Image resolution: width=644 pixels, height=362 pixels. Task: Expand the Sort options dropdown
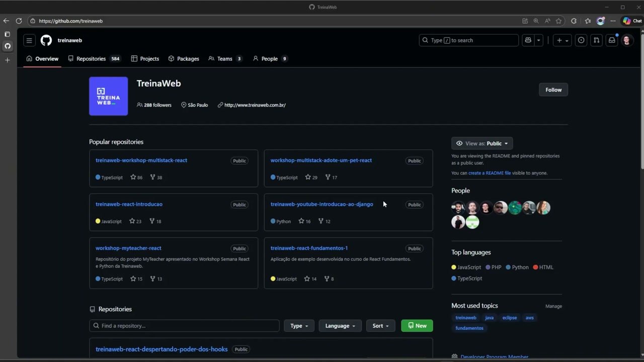[380, 325]
